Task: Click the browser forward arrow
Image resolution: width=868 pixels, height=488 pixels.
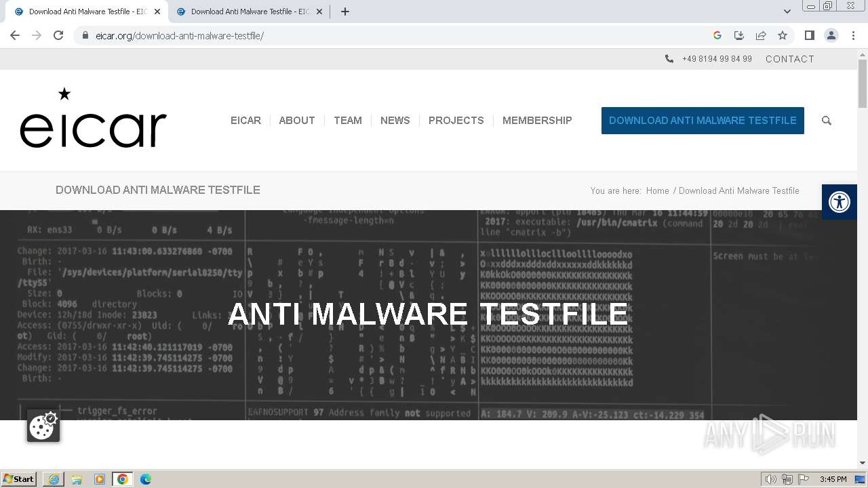Action: coord(37,35)
